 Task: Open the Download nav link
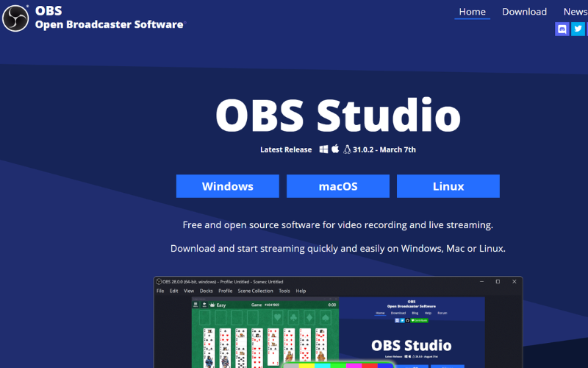[524, 12]
